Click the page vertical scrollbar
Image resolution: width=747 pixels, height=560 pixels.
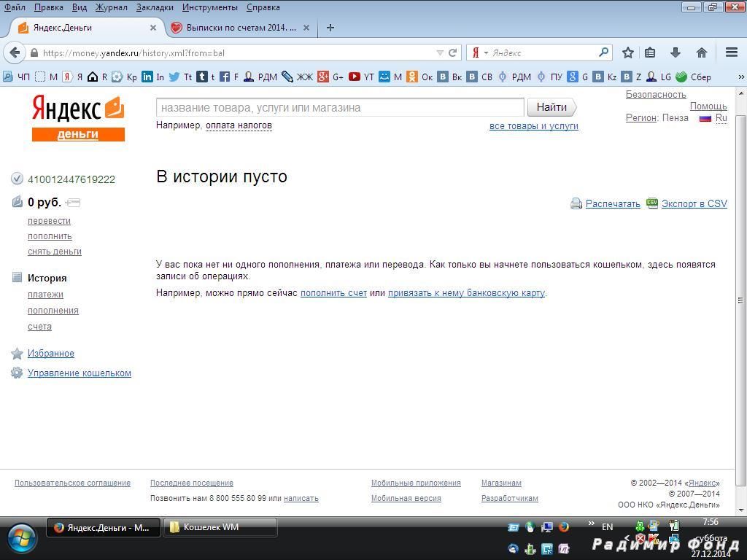[741, 300]
